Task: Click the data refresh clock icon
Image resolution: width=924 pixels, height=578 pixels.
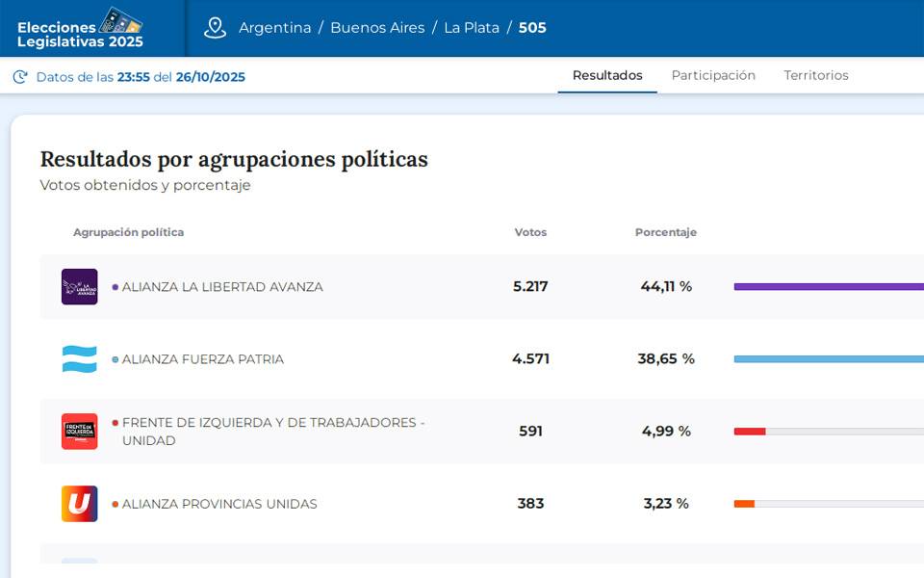Action: (x=20, y=77)
